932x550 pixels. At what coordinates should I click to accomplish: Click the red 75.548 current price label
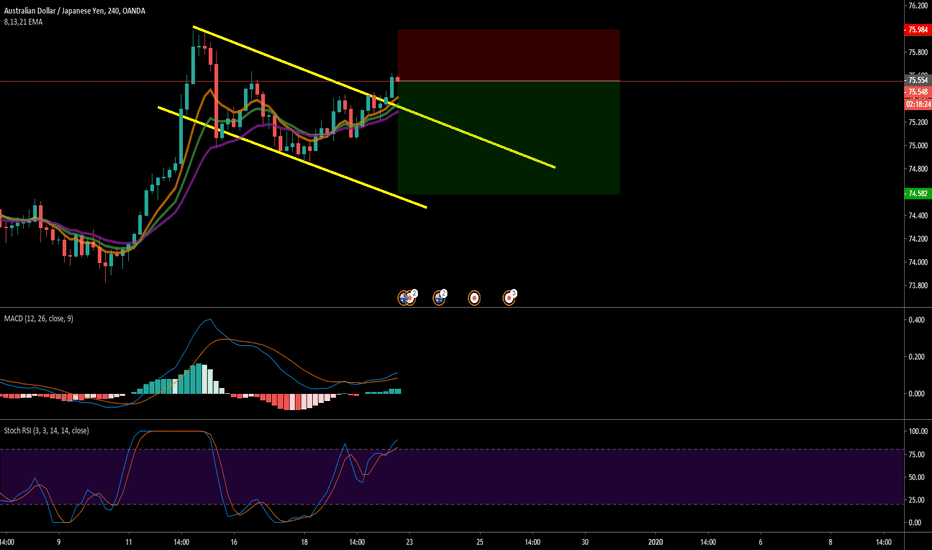click(x=916, y=91)
